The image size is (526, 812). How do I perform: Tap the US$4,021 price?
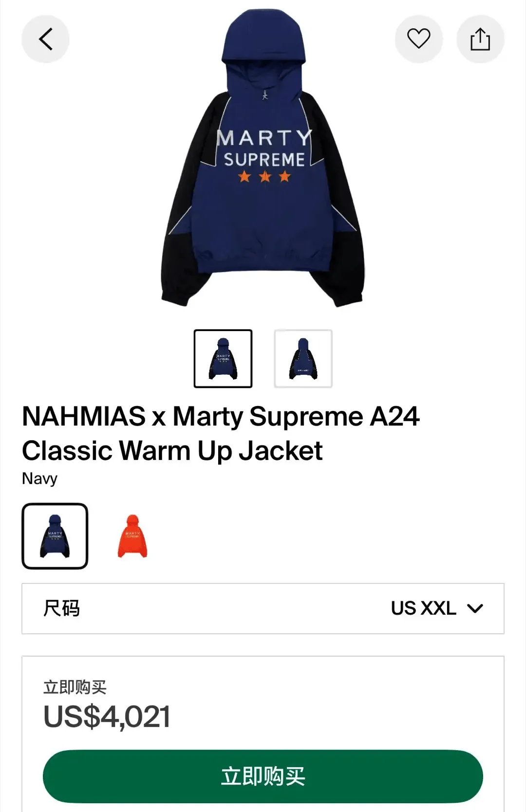[x=107, y=717]
